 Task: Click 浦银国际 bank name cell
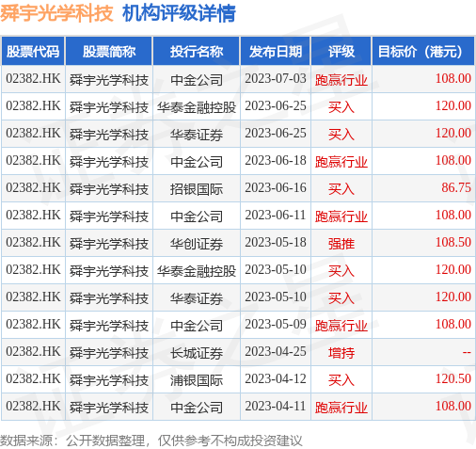(197, 379)
